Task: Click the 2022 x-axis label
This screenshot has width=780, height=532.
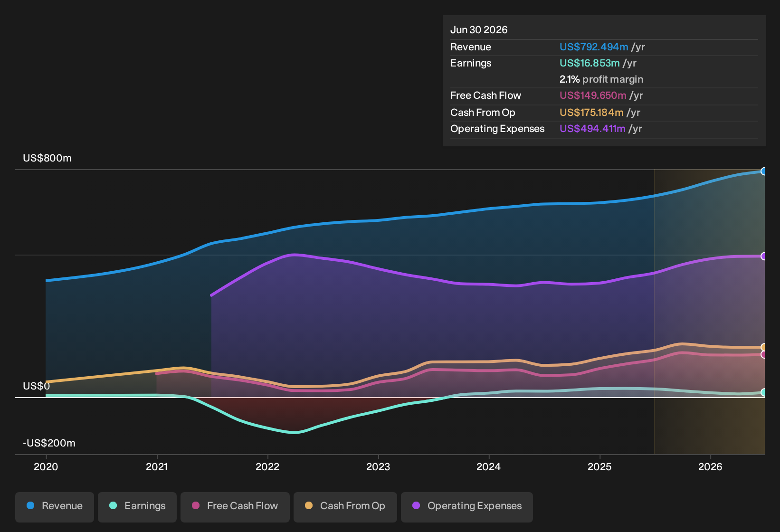Action: point(267,467)
